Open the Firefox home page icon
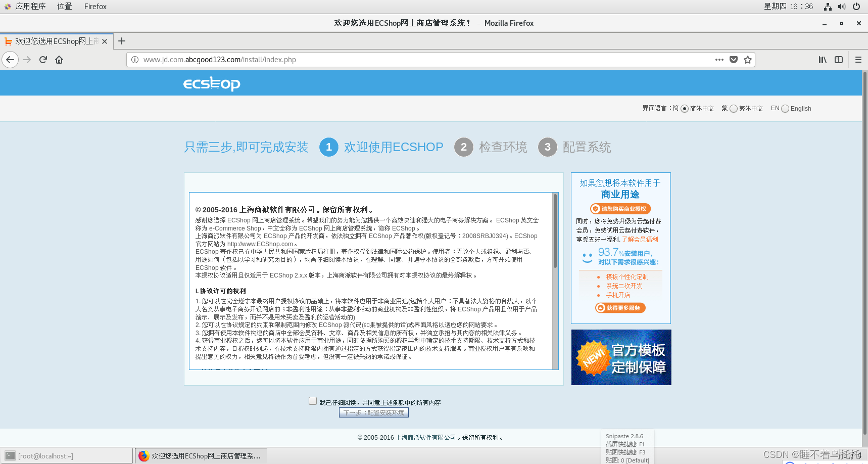 pos(59,60)
